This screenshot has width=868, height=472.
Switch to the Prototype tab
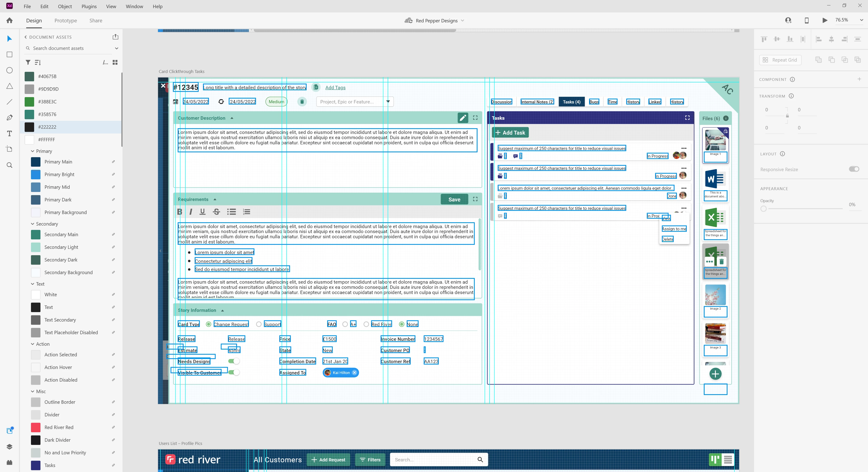tap(66, 21)
